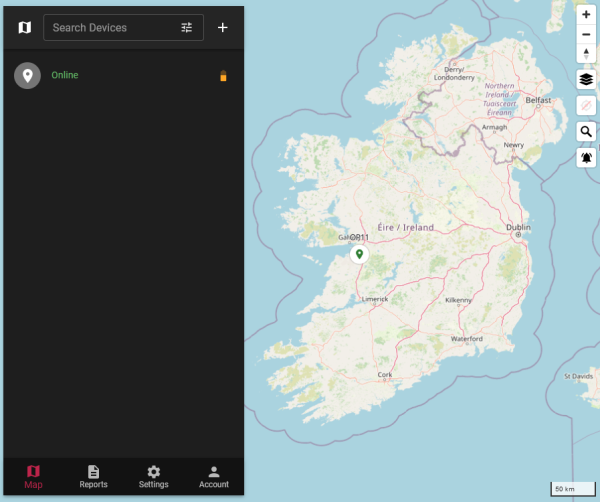Switch to the Map tab

33,477
